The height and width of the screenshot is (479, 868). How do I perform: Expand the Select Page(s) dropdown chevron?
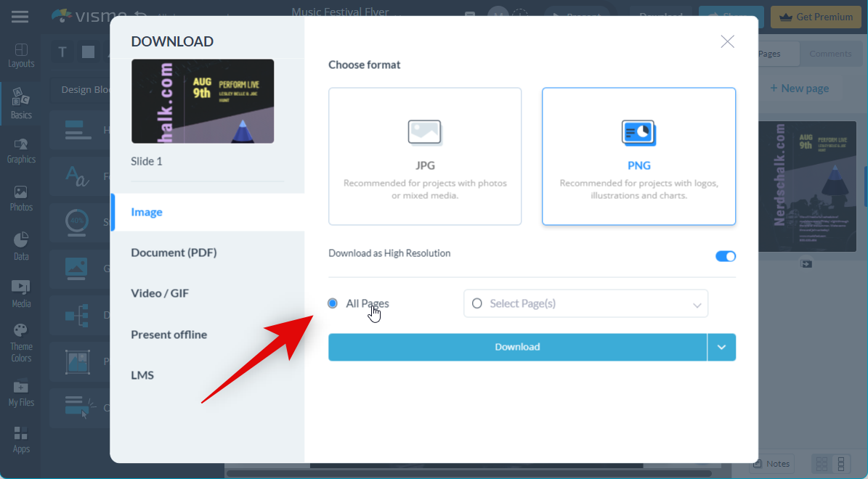[x=697, y=305]
